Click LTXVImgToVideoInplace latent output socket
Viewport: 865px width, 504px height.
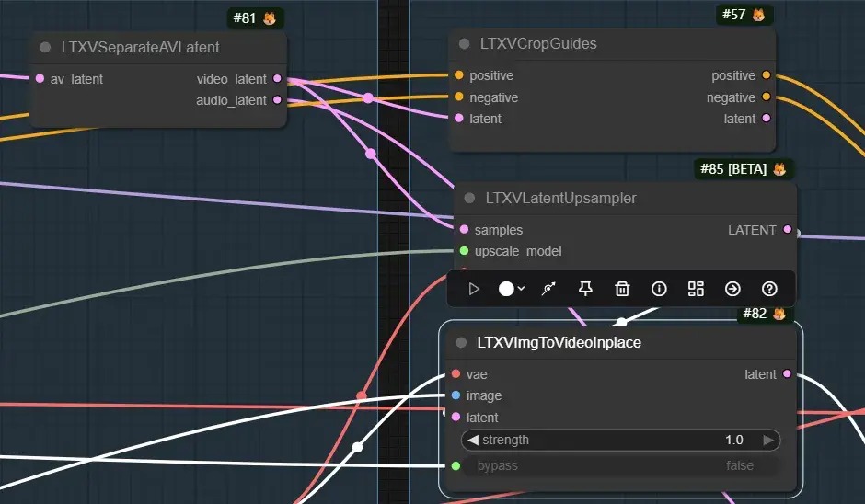tap(787, 374)
